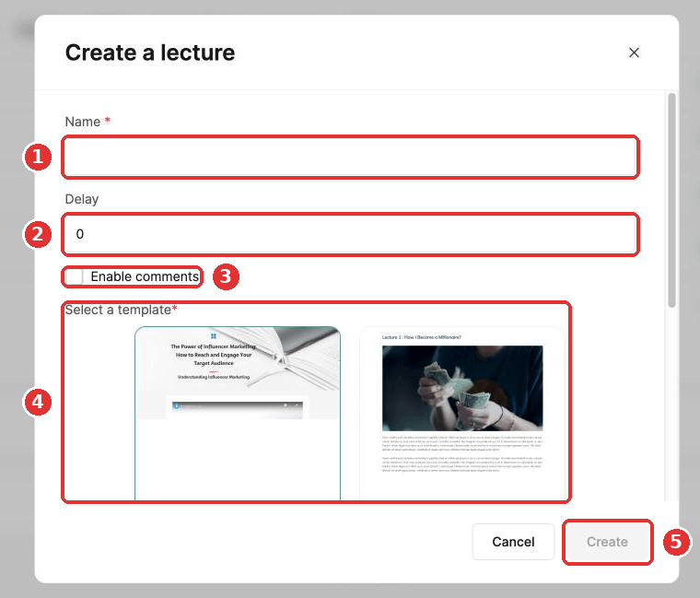Click the 'Select a template' label
The height and width of the screenshot is (598, 700).
coord(121,310)
